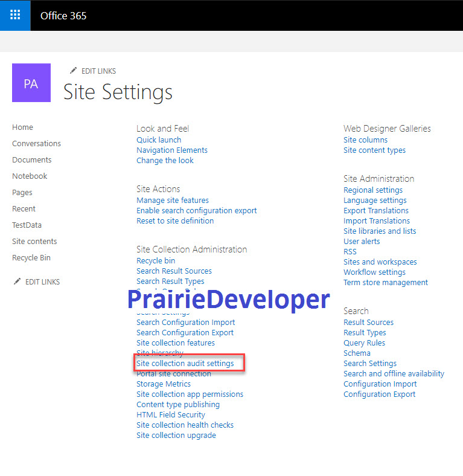Click Import Translations link
Viewport: 463px width, 476px height.
(377, 221)
